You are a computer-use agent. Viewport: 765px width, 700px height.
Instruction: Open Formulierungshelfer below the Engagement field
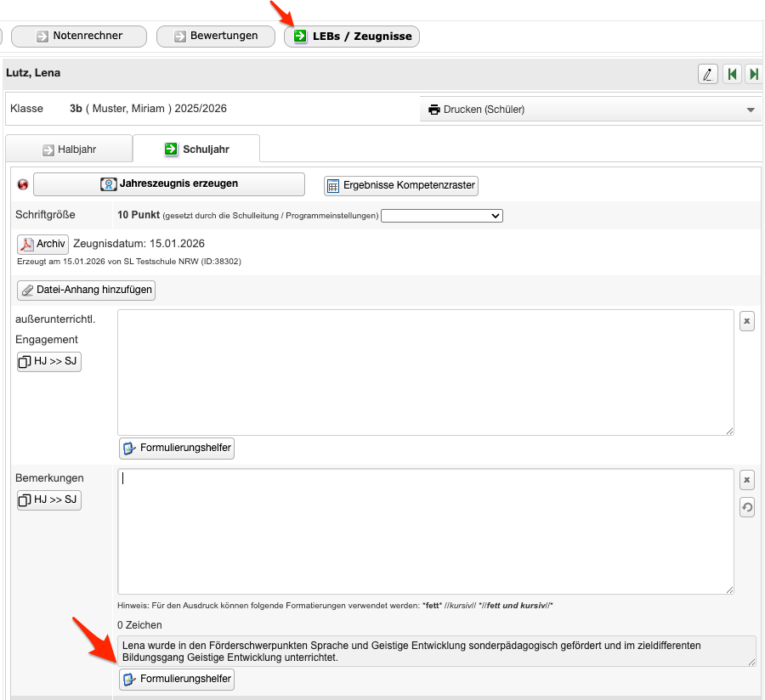177,448
